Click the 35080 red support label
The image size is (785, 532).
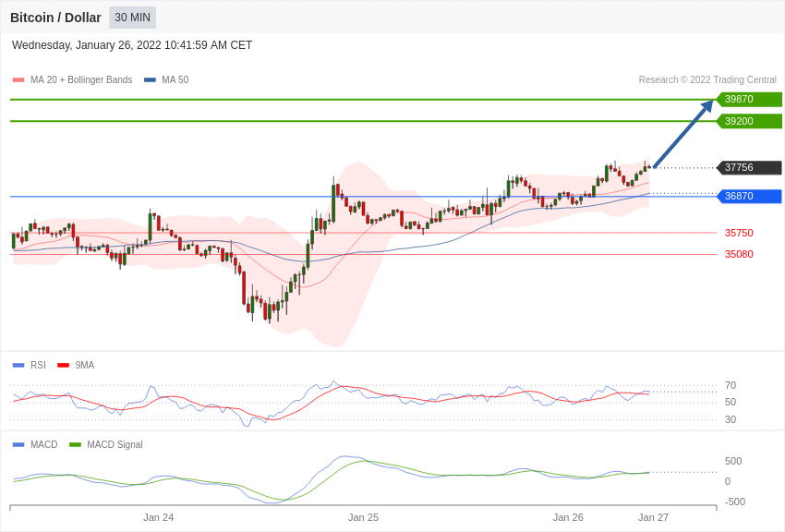pyautogui.click(x=739, y=254)
